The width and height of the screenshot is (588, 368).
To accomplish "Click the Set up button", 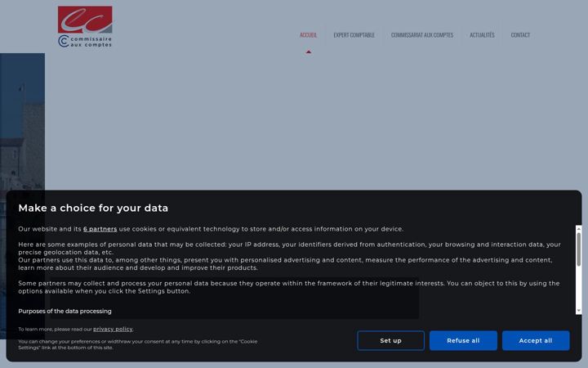I will (x=390, y=340).
